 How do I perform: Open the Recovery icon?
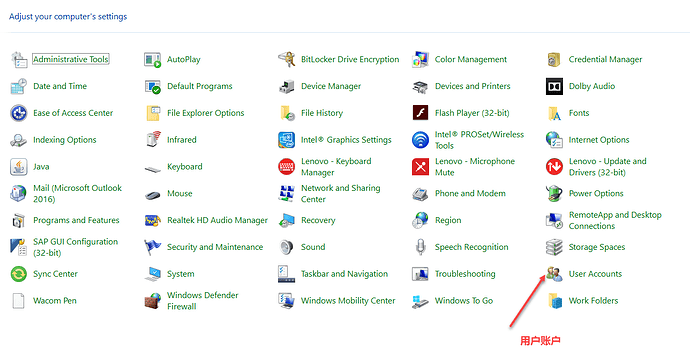tap(287, 220)
